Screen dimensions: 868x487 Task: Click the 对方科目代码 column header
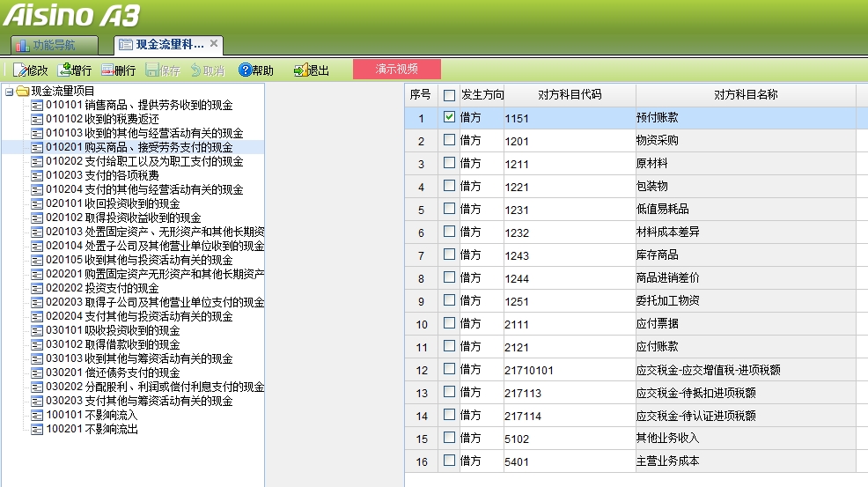pos(570,94)
